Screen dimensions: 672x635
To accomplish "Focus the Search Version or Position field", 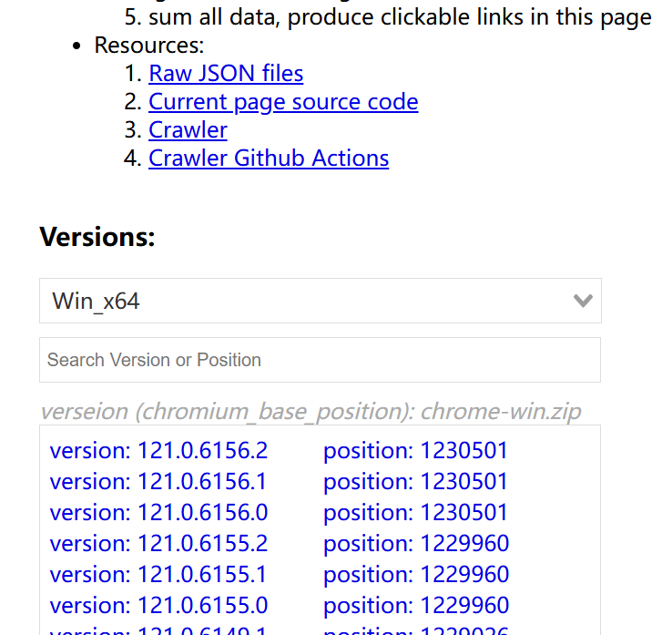I will pyautogui.click(x=320, y=360).
